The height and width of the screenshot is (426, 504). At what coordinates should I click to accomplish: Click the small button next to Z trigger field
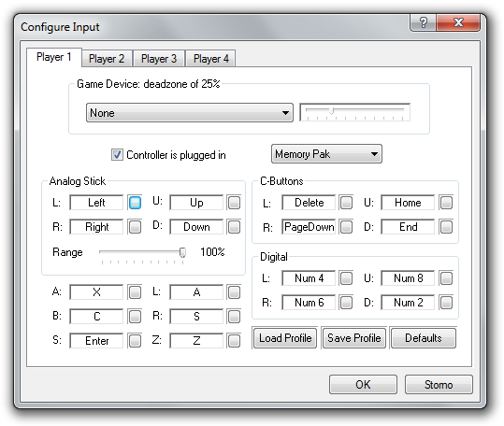coord(234,341)
